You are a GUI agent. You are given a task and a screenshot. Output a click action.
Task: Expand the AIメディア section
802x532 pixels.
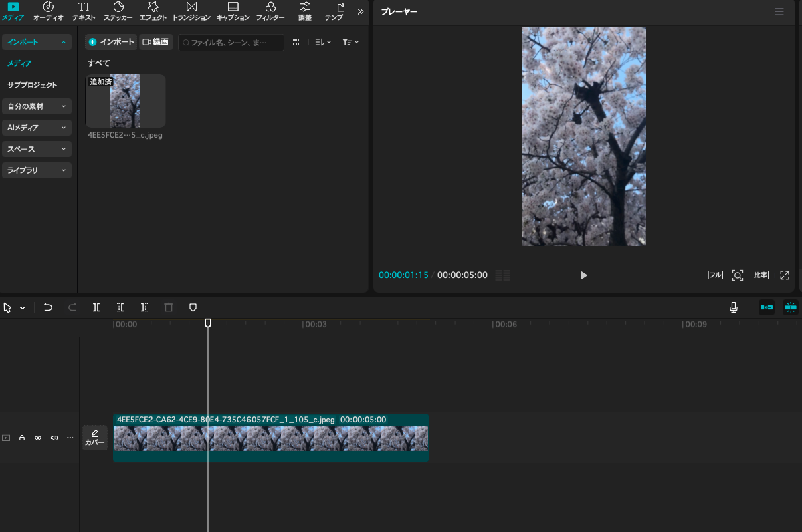click(37, 128)
